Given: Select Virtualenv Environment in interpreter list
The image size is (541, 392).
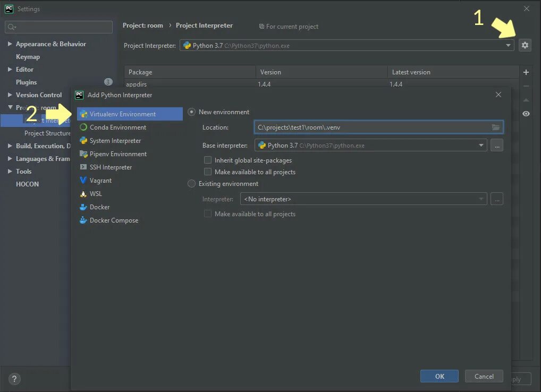Looking at the screenshot, I should pos(130,114).
